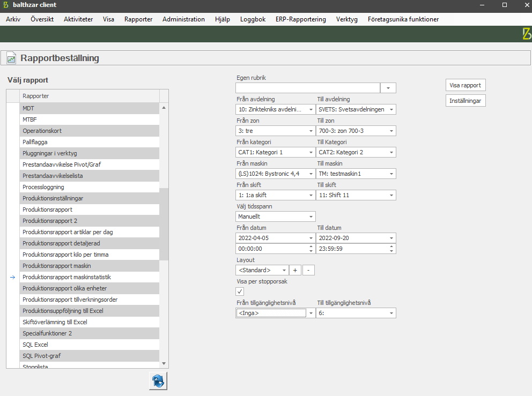Open the Loggbok menu
The width and height of the screenshot is (532, 396).
click(253, 19)
